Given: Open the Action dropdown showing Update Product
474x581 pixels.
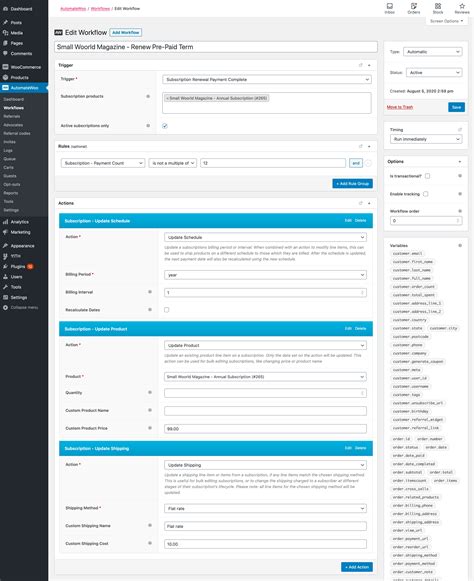Looking at the screenshot, I should [x=265, y=345].
